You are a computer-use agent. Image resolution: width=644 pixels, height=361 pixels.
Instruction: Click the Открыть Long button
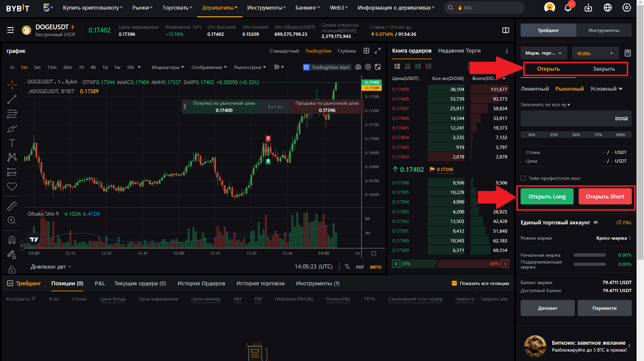click(547, 197)
